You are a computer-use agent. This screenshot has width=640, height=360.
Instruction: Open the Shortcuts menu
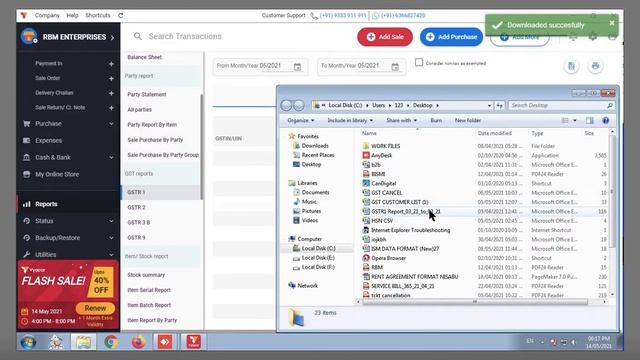98,16
